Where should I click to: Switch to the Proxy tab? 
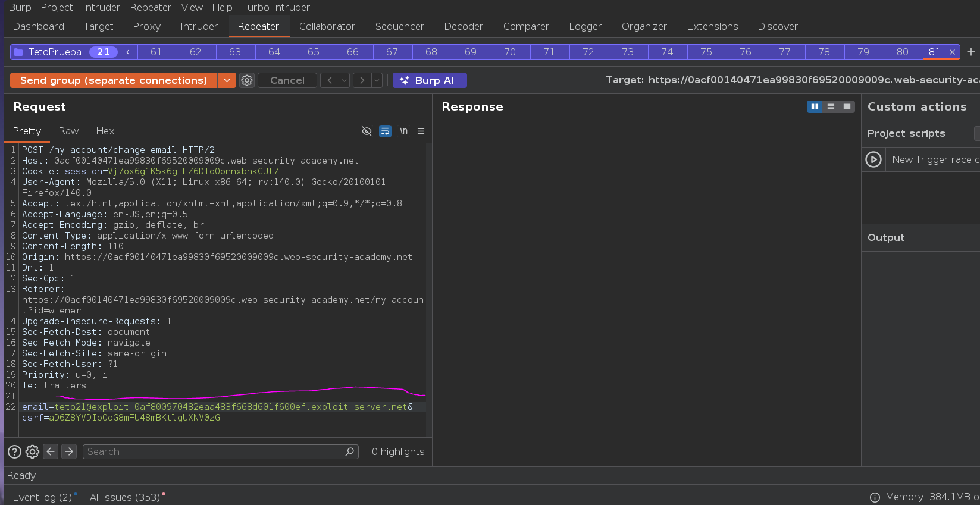tap(147, 26)
